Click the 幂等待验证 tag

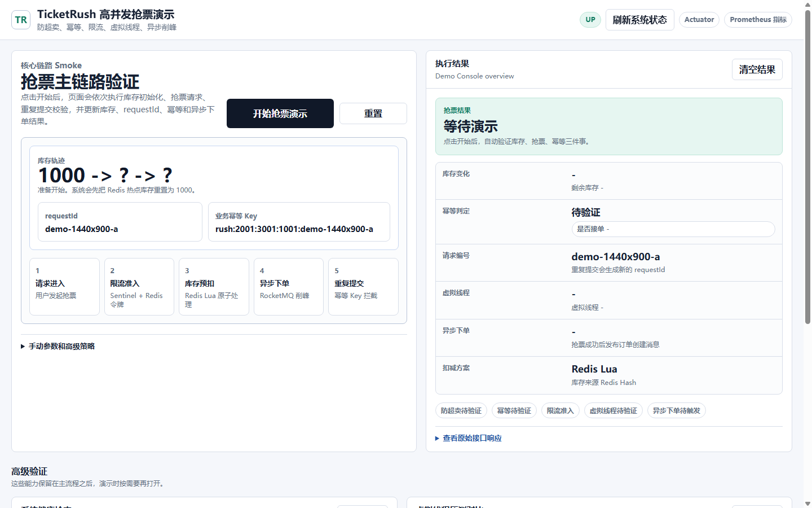(x=514, y=411)
